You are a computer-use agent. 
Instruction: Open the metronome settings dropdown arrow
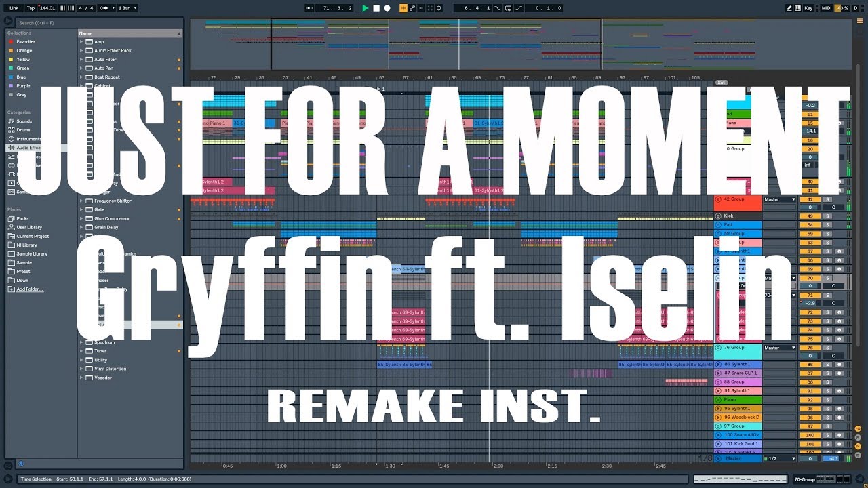(x=113, y=8)
